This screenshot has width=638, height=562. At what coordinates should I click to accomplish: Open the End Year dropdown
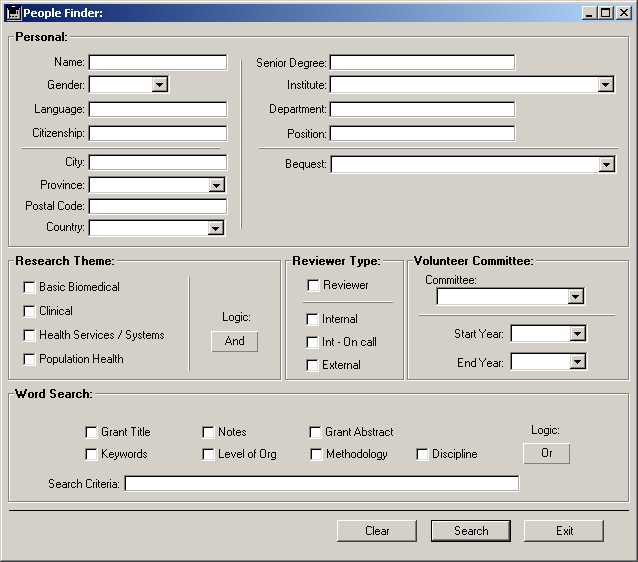(x=577, y=362)
